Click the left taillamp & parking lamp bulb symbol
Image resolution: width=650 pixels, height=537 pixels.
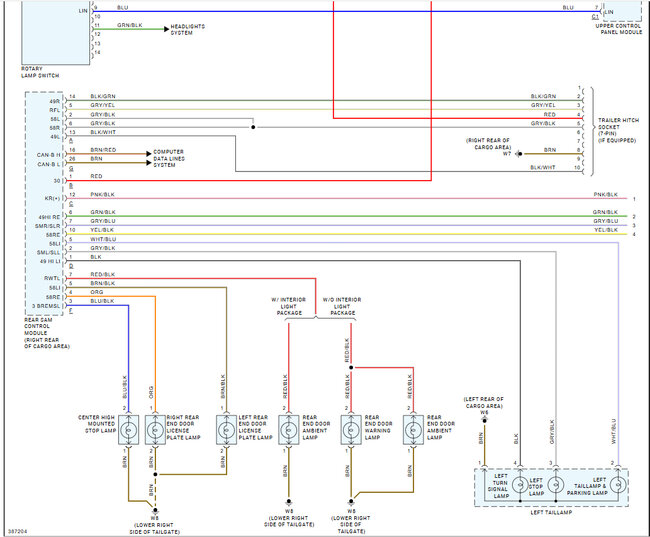pos(618,484)
